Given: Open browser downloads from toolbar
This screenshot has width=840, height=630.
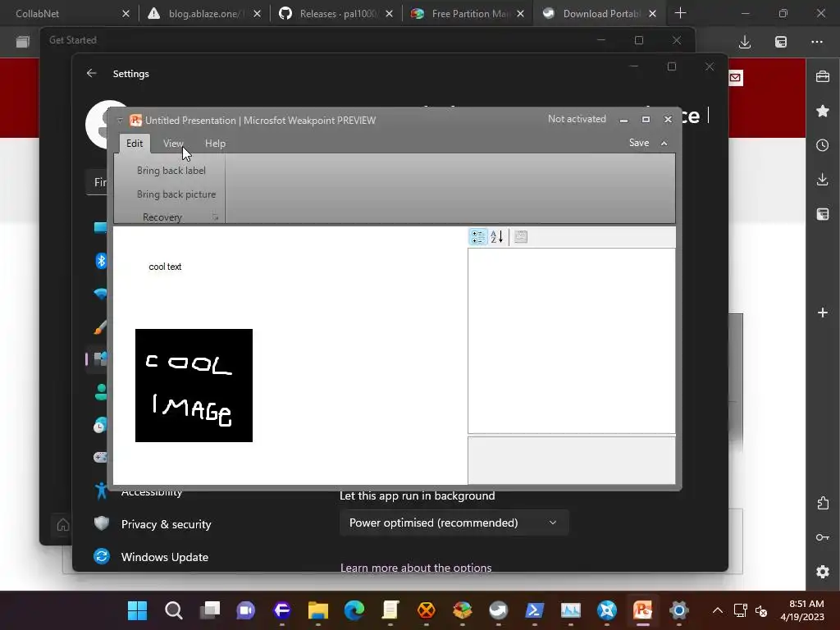Looking at the screenshot, I should (745, 42).
